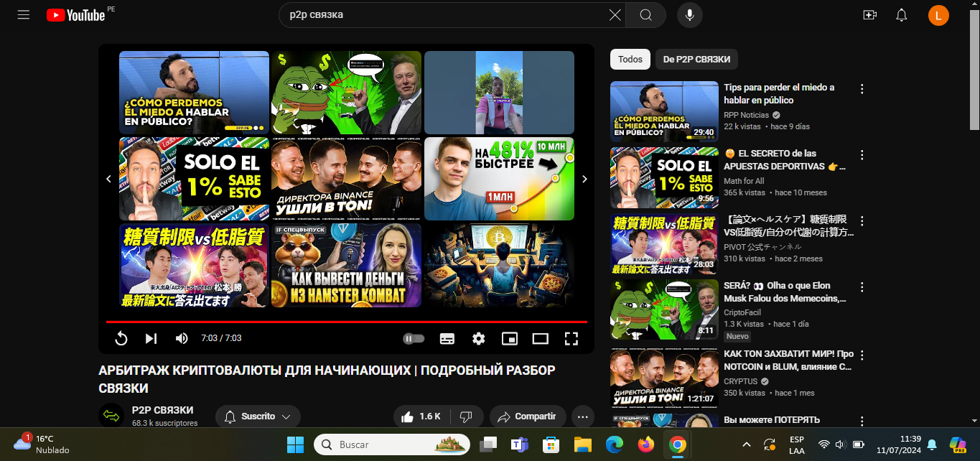Play end-screen video with Pepe frog and Elon

pyautogui.click(x=346, y=93)
